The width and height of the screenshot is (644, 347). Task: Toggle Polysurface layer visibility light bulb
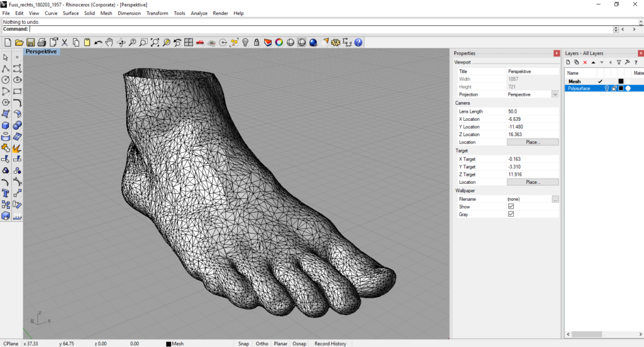click(x=607, y=89)
